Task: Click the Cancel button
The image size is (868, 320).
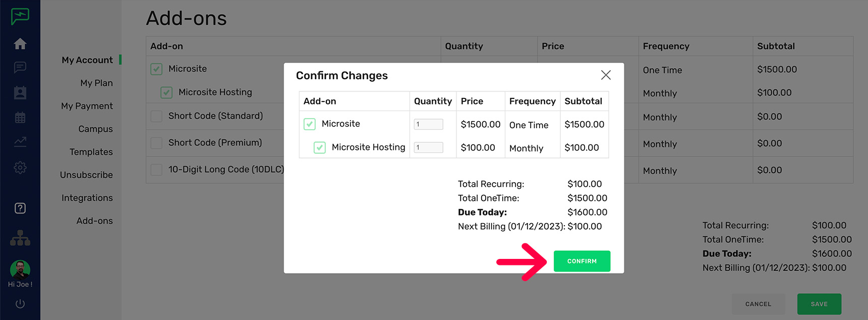Action: [759, 304]
